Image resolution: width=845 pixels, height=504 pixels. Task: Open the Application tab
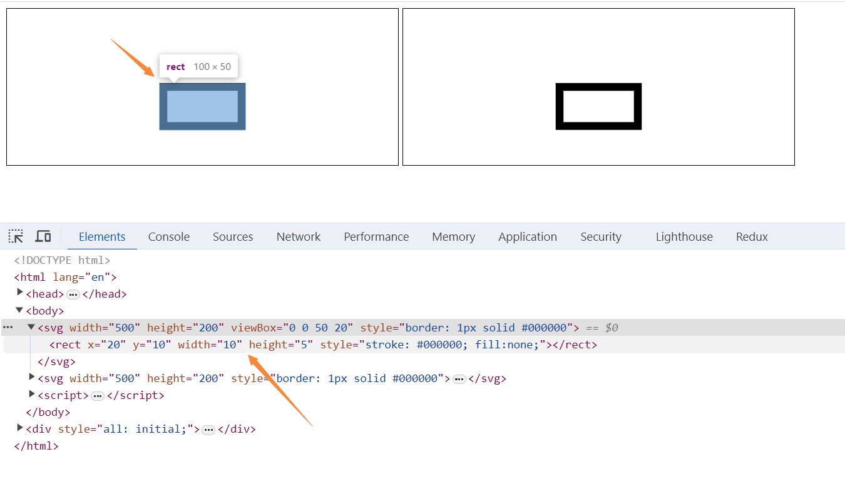528,236
